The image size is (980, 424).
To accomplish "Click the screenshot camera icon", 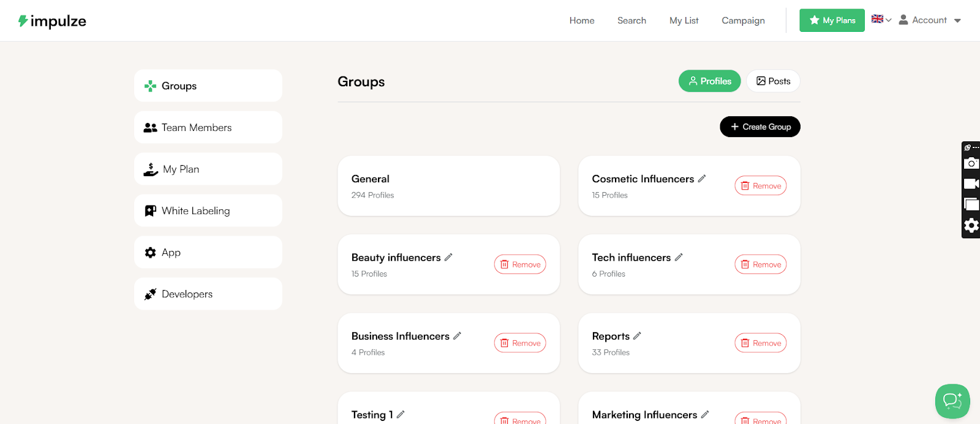I will coord(971,163).
